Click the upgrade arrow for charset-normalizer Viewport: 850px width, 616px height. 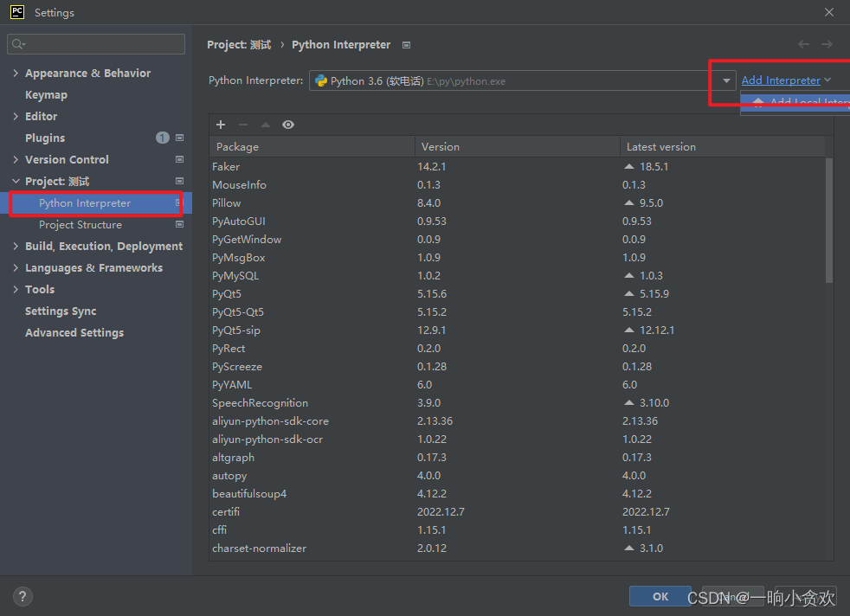pos(628,548)
